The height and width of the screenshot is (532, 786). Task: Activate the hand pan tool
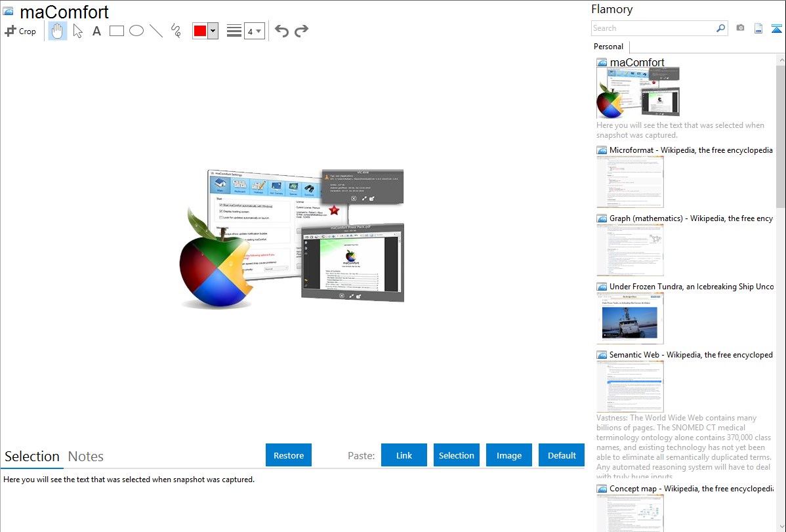tap(58, 31)
